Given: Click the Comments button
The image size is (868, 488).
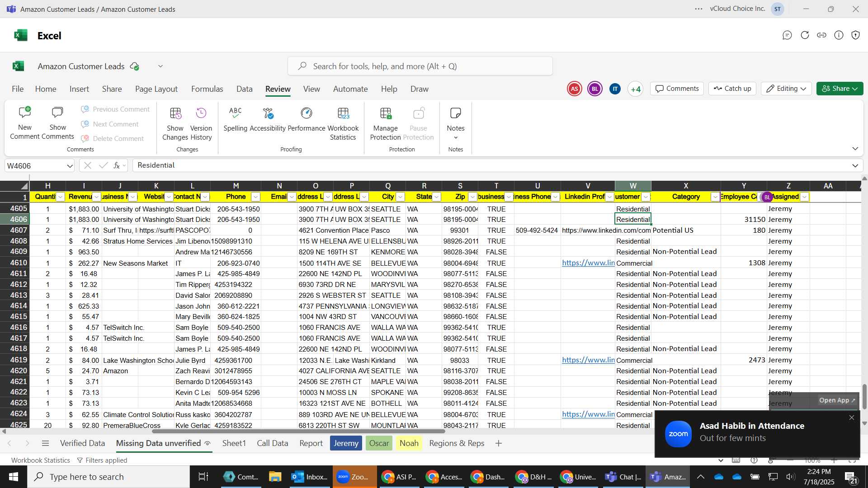Looking at the screenshot, I should coord(677,89).
